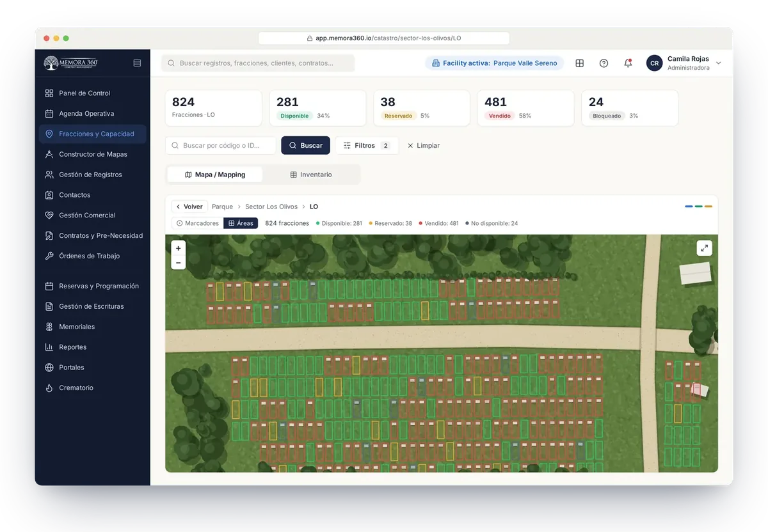
Task: Open notifications bell icon
Action: [x=628, y=63]
